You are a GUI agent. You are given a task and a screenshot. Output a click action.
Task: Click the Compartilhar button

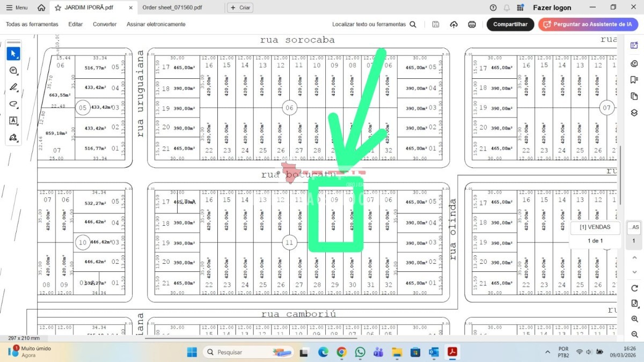[x=510, y=24]
